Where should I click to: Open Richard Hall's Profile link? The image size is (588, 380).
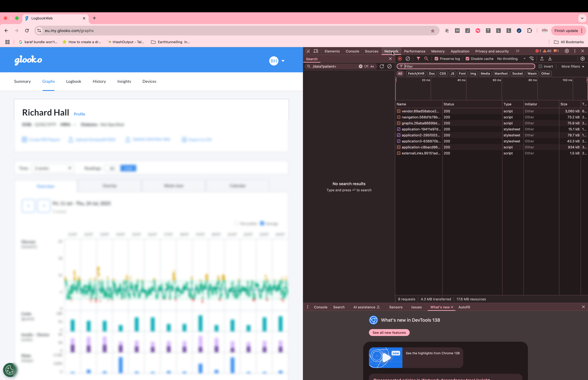click(x=80, y=114)
